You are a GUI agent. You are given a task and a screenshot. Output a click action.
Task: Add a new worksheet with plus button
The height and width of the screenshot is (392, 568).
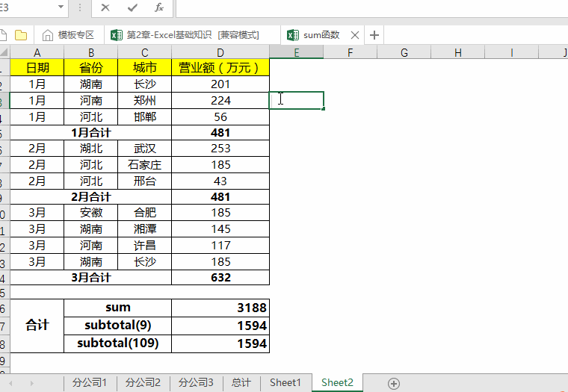pyautogui.click(x=394, y=383)
